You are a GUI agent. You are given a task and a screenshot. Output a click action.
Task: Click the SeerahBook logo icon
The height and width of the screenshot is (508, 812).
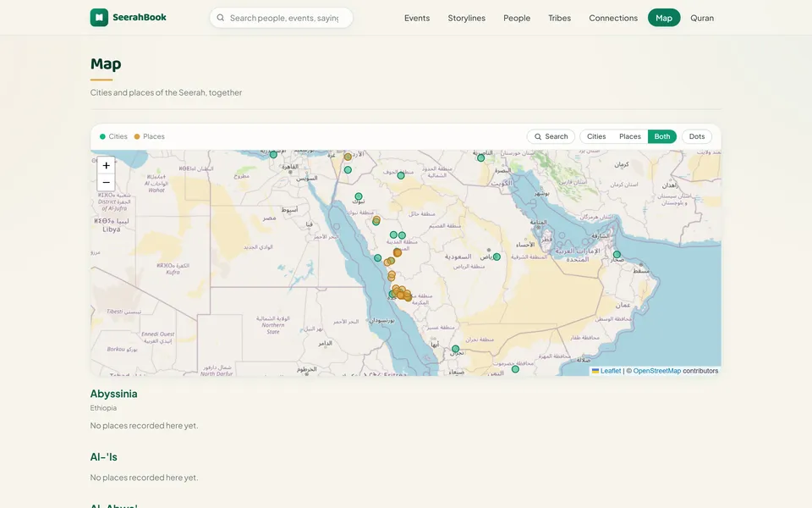tap(99, 18)
